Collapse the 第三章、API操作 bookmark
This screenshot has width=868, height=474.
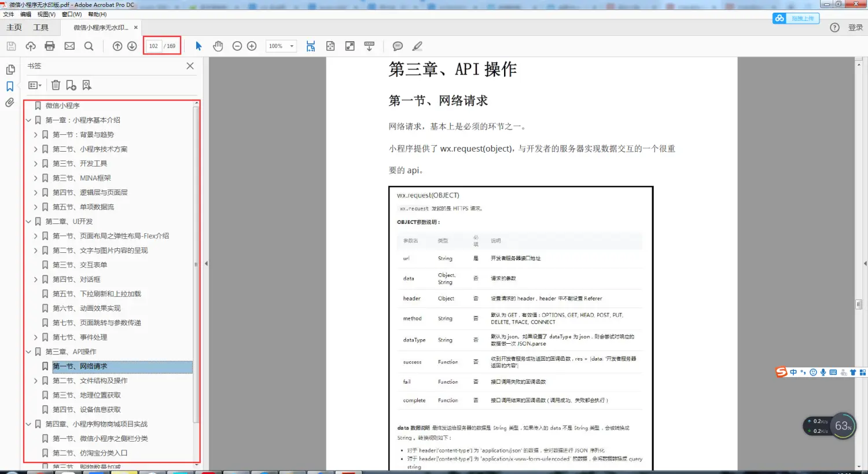(28, 352)
